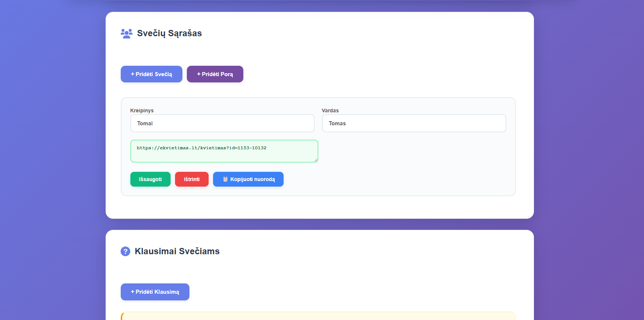Click the question mark icon beside Klausimai Svečiams

126,251
